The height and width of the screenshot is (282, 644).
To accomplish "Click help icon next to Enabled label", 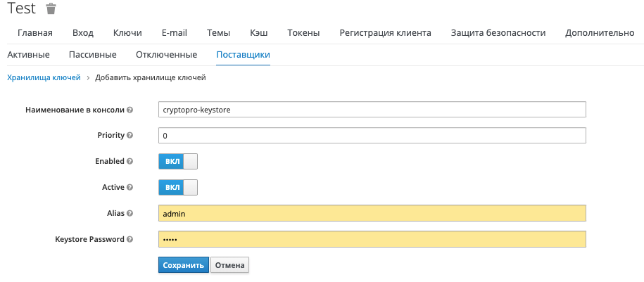I will 130,161.
